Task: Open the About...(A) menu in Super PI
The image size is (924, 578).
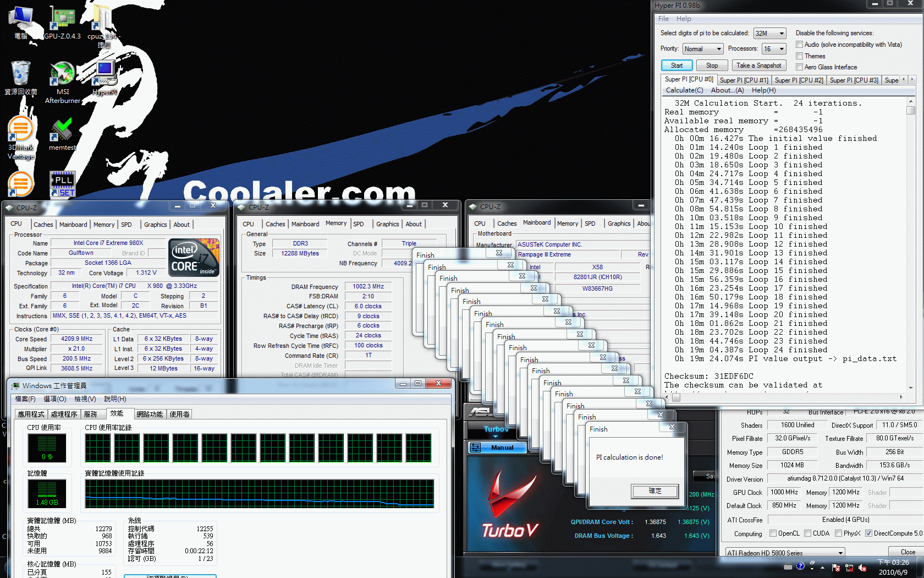Action: pyautogui.click(x=727, y=90)
